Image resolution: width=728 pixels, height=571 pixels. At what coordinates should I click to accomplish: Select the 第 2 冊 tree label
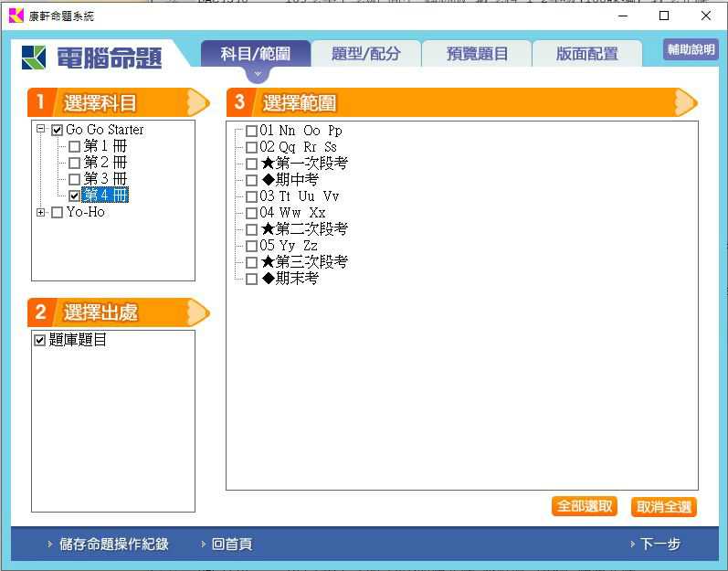pyautogui.click(x=105, y=163)
